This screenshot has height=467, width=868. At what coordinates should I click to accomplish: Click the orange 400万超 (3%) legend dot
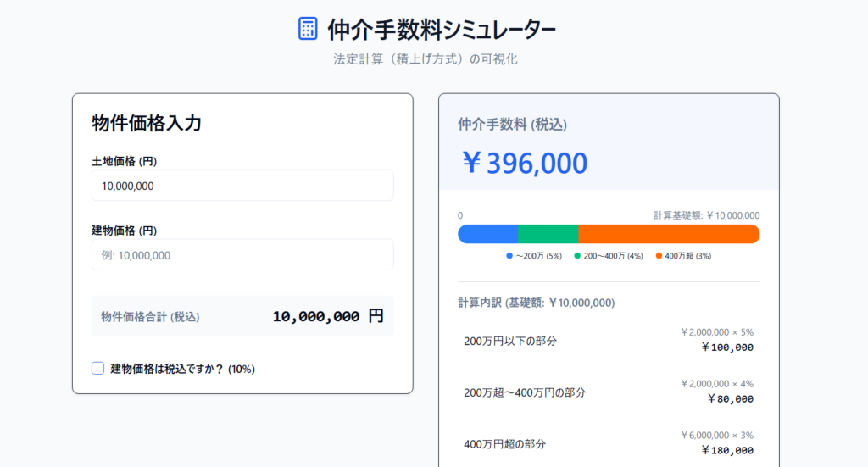point(659,255)
